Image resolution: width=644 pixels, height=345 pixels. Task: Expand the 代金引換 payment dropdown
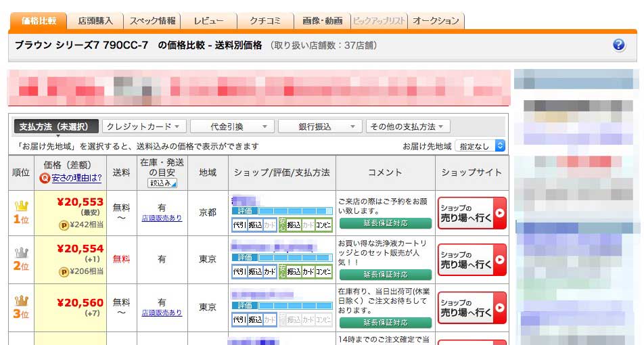click(232, 127)
